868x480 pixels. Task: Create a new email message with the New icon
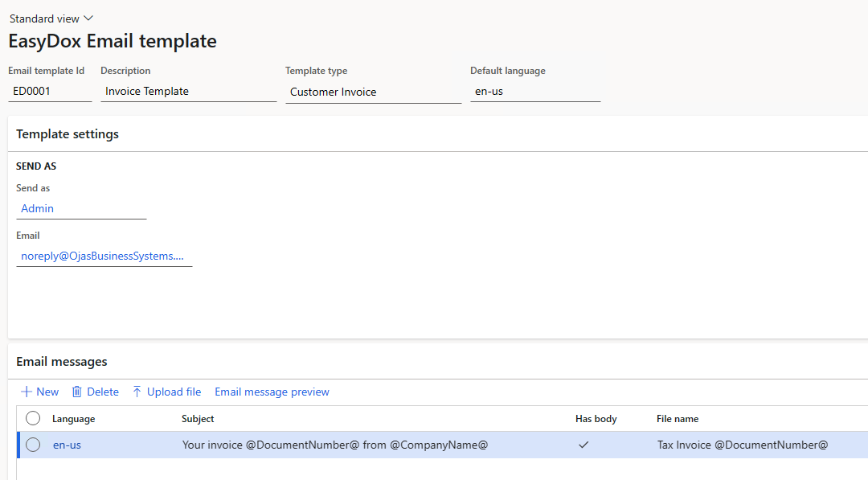point(39,392)
